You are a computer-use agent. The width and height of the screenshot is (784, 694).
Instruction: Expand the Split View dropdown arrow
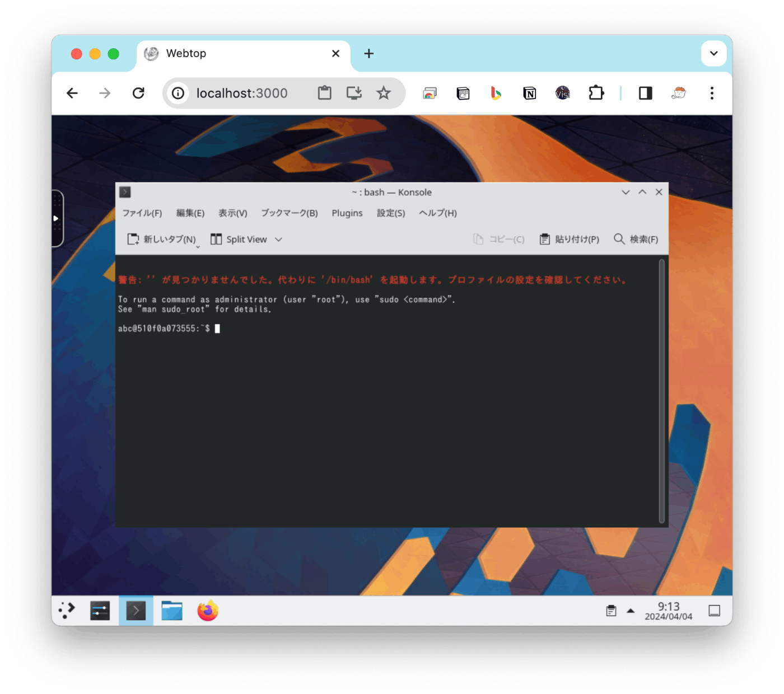tap(278, 240)
